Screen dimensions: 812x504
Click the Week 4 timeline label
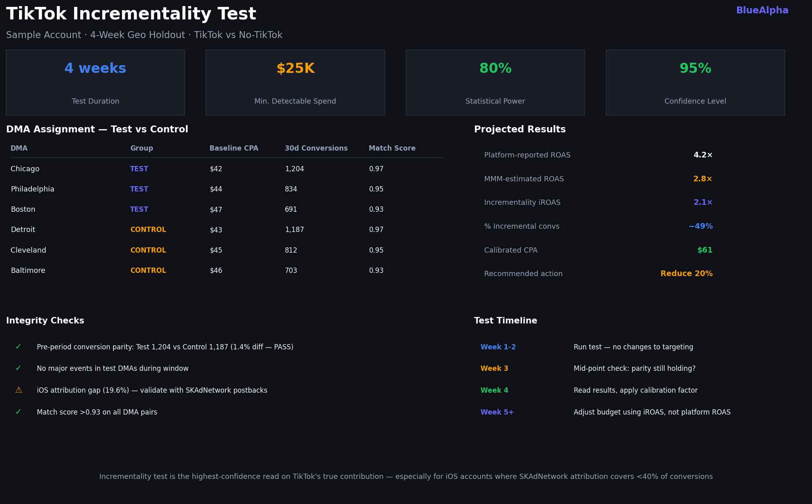point(494,390)
